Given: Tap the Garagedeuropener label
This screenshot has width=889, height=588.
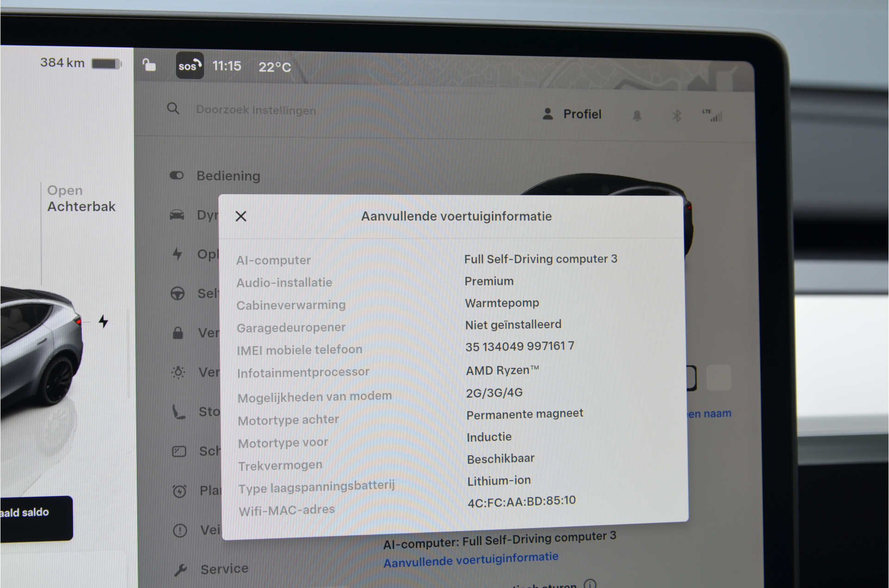Looking at the screenshot, I should [291, 328].
